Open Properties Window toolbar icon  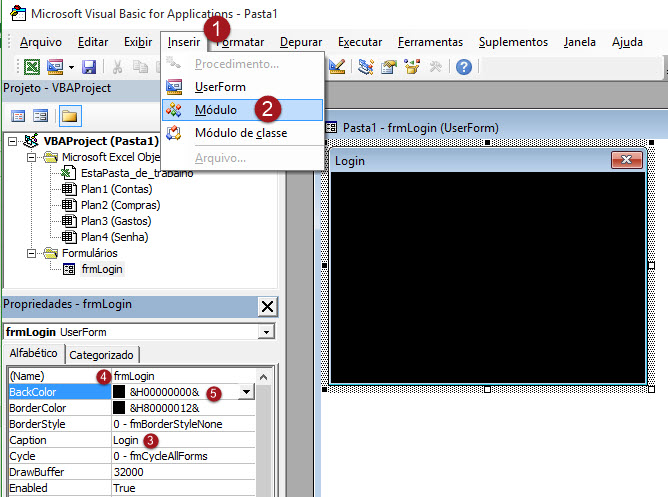click(x=389, y=67)
